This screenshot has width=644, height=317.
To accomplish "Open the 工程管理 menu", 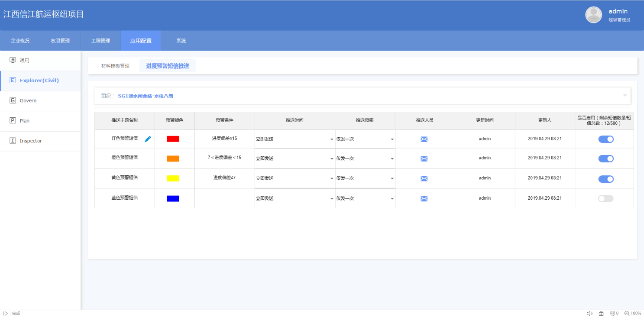I will coord(100,41).
